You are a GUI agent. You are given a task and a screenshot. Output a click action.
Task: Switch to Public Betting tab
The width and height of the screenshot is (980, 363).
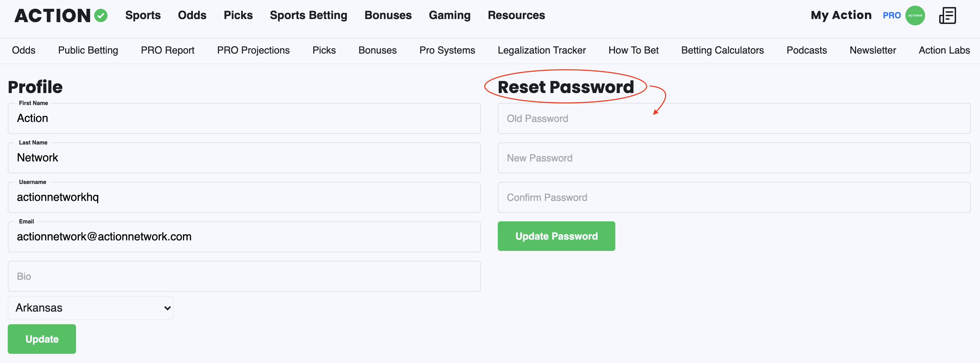(88, 50)
